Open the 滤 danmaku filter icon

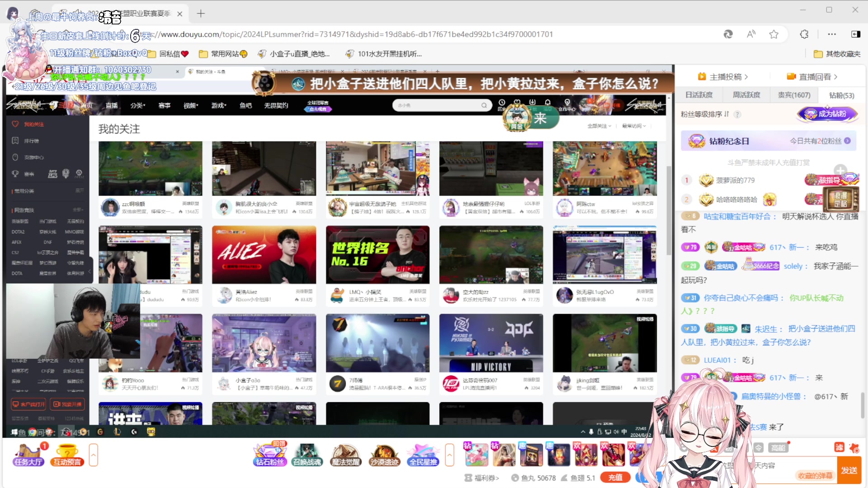(x=840, y=447)
